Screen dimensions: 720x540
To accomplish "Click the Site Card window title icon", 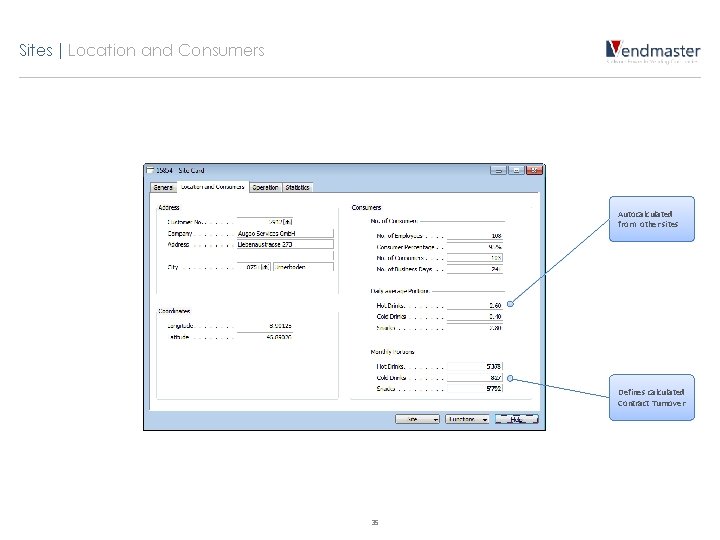I will [150, 170].
